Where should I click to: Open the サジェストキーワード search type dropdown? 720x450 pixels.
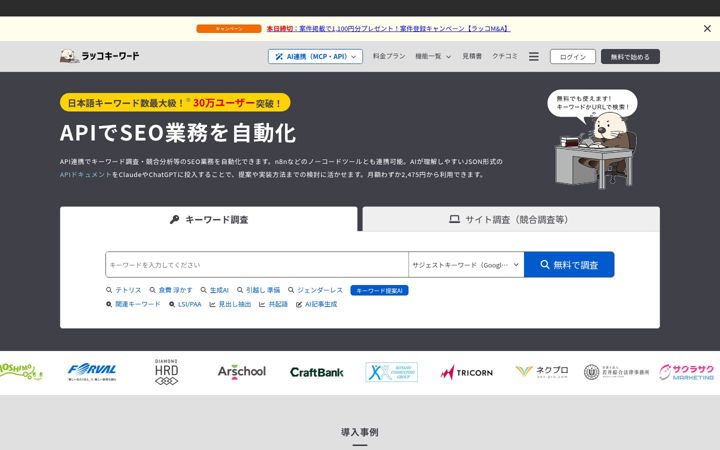pos(466,264)
